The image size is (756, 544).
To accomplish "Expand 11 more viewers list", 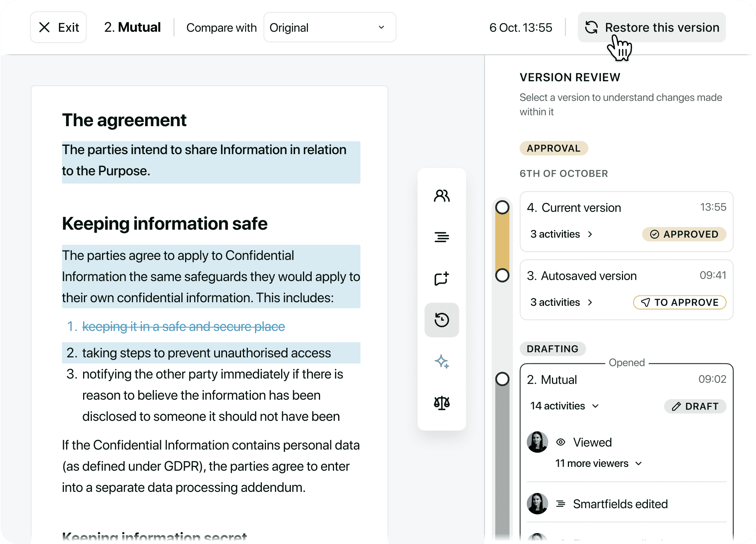I will [x=598, y=464].
